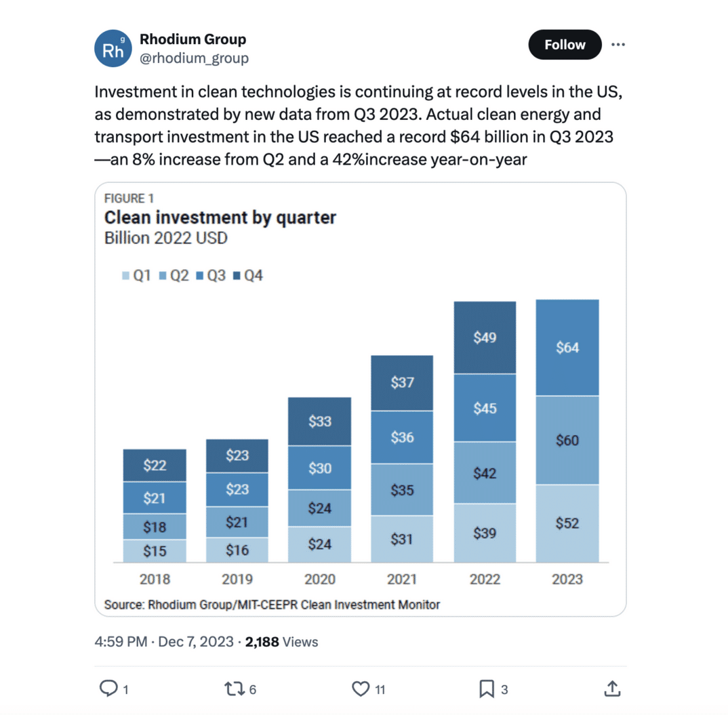
Task: Click the Q3 legend color swatch
Action: (x=200, y=276)
